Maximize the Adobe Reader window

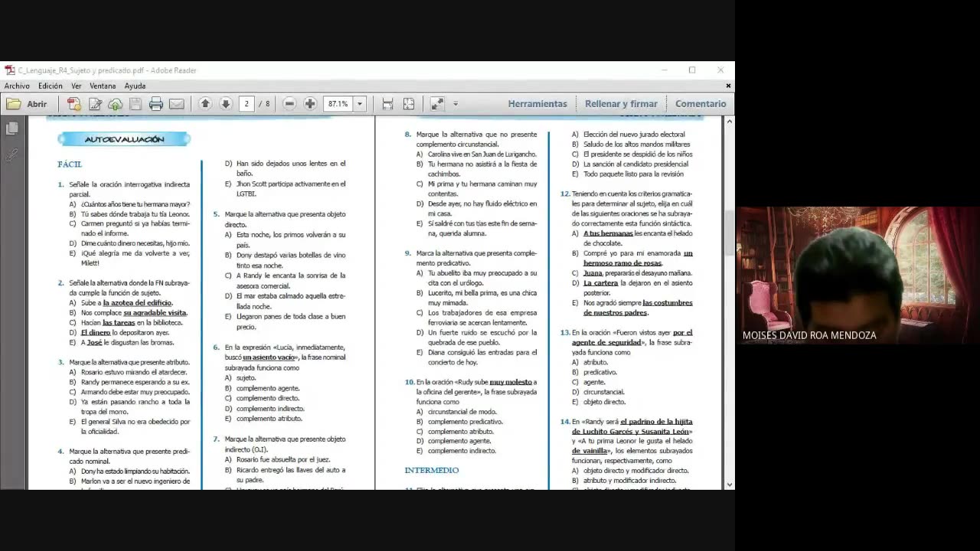tap(692, 70)
